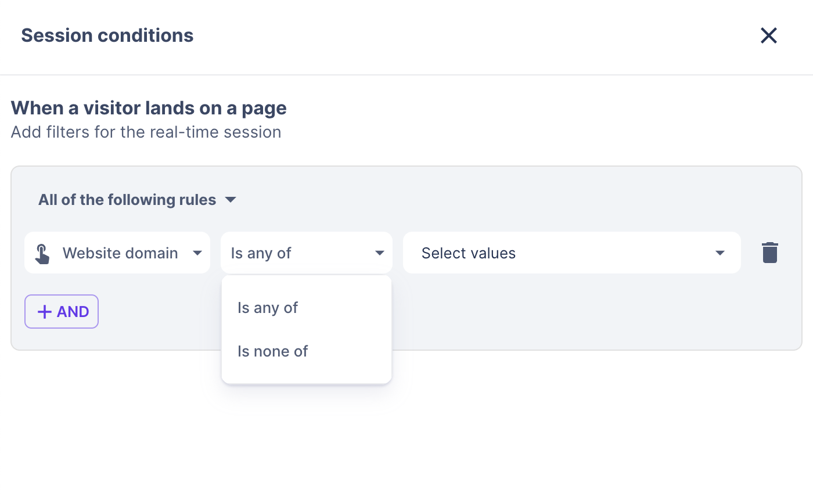The width and height of the screenshot is (813, 504).
Task: Click the "Select values" placeholder text
Action: point(469,253)
